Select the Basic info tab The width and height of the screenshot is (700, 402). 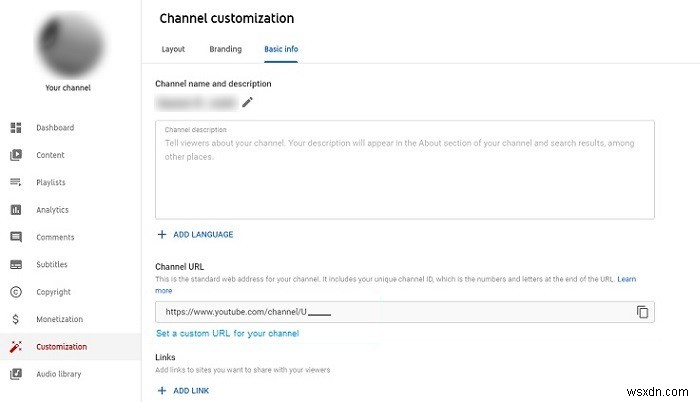point(281,49)
